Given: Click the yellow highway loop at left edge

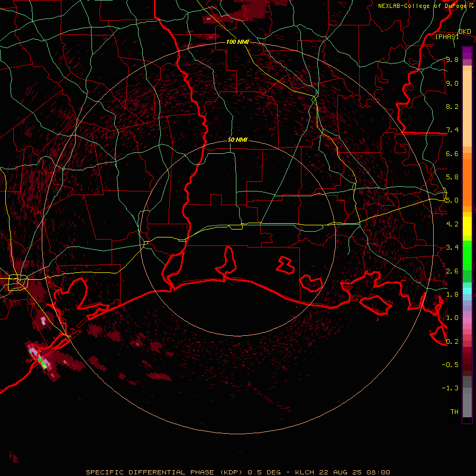Looking at the screenshot, I should (x=17, y=282).
